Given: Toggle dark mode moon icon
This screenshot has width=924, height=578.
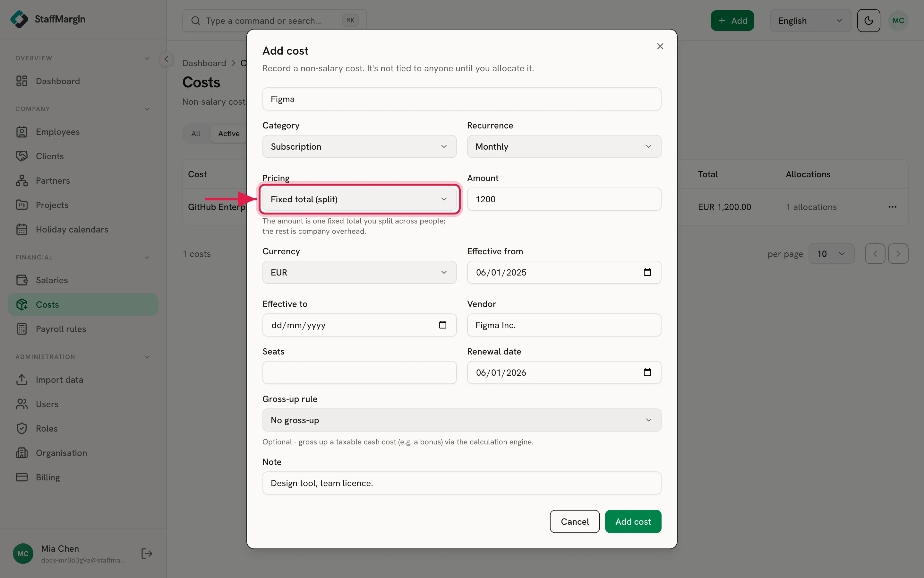Looking at the screenshot, I should point(868,21).
